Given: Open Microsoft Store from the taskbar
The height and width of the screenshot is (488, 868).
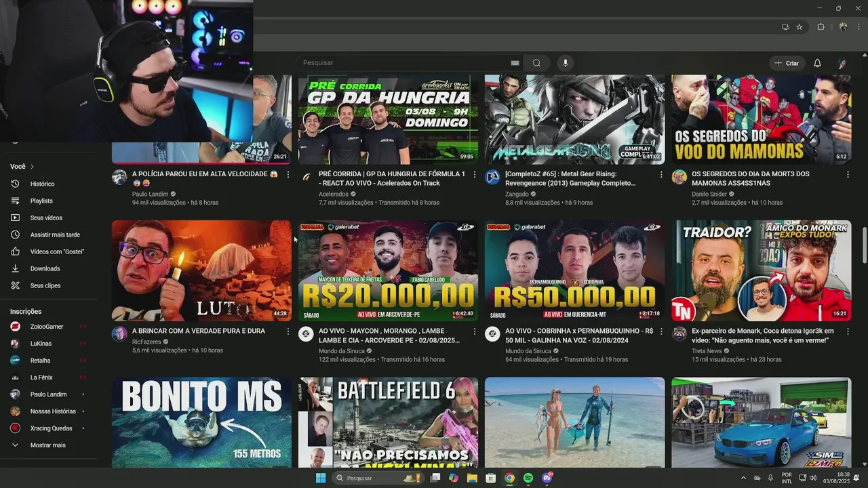Looking at the screenshot, I should (x=491, y=478).
